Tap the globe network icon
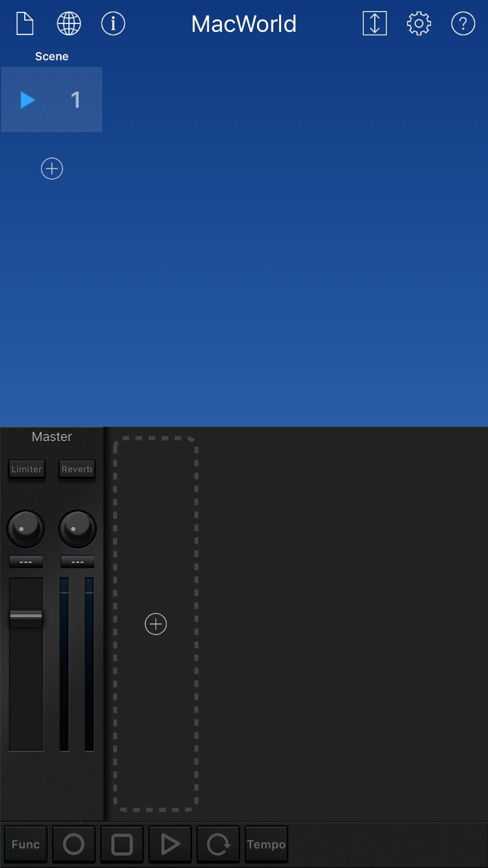This screenshot has height=868, width=488. 69,23
